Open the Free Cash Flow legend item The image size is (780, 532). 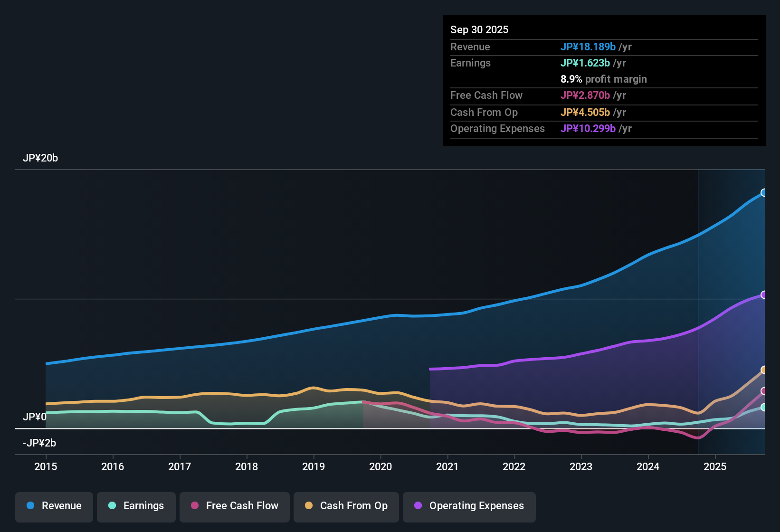click(x=234, y=506)
